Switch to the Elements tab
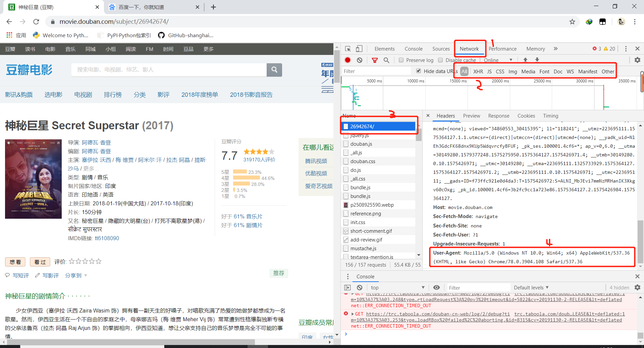Screen dimensions: 644x348 pyautogui.click(x=384, y=49)
